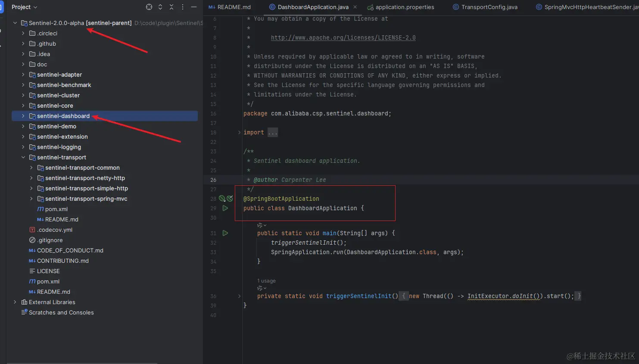Select the .idea folder row
The image size is (639, 364).
105,54
